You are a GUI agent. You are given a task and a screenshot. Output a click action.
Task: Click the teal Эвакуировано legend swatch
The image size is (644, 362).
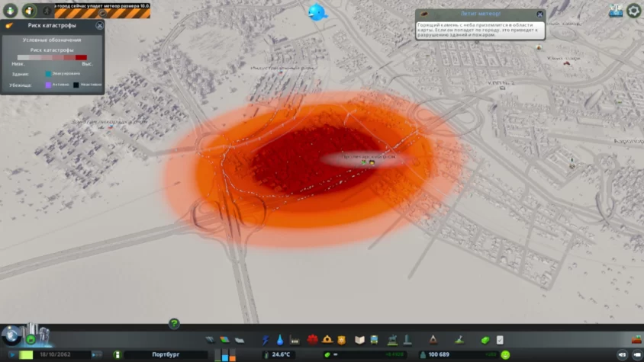coord(48,74)
